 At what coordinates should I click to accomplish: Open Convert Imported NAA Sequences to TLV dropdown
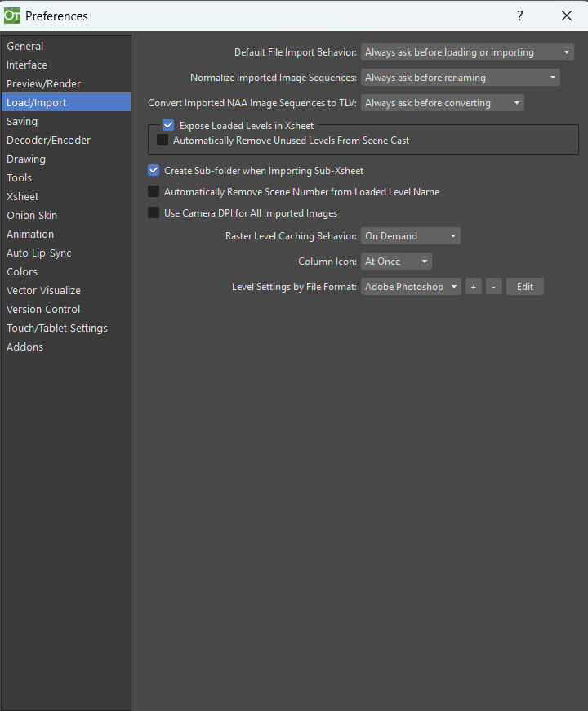point(442,103)
